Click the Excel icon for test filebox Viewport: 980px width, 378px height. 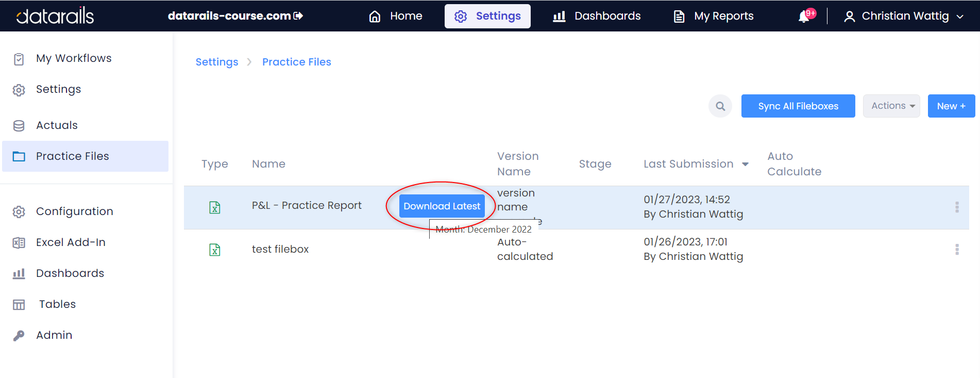215,250
